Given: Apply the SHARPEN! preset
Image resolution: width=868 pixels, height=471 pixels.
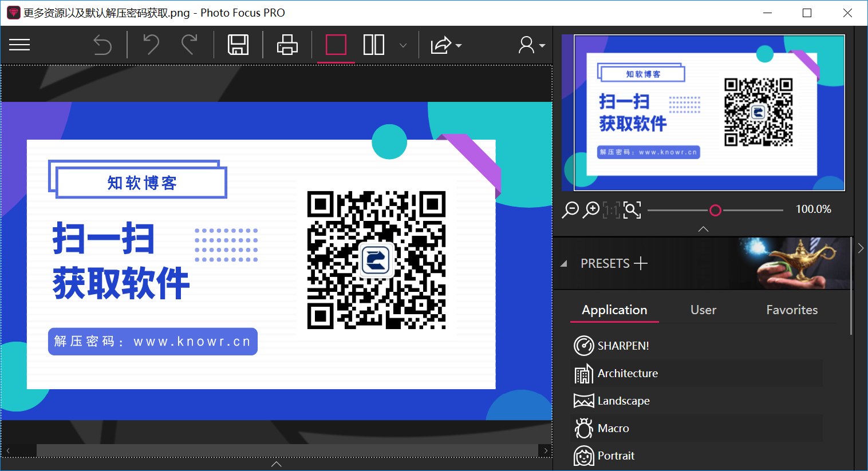Looking at the screenshot, I should (697, 346).
